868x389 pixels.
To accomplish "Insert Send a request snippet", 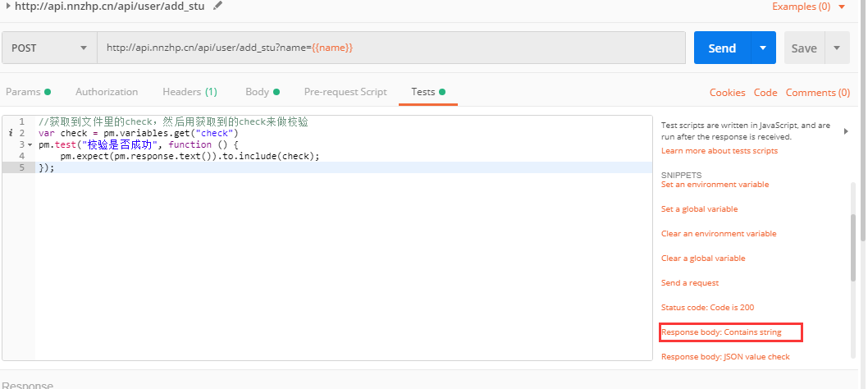I will (x=690, y=283).
